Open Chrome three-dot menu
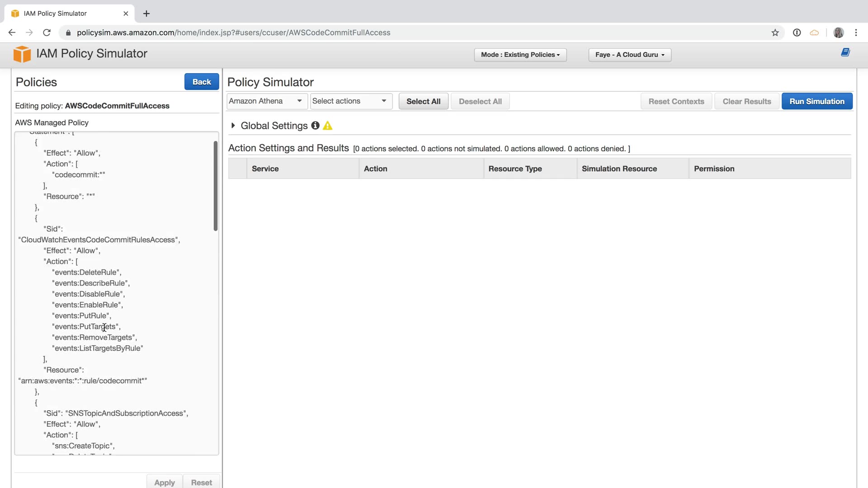 coord(856,33)
